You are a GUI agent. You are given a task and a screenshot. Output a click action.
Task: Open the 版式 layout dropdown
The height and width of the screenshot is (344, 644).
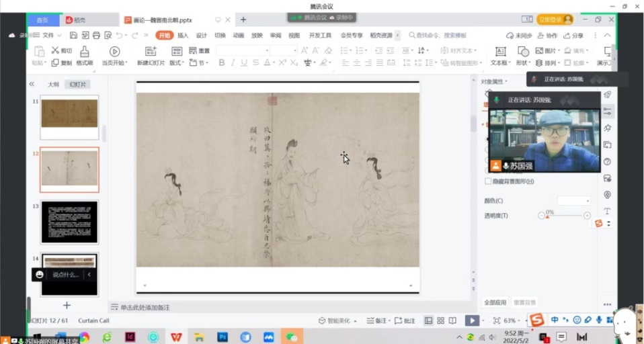(x=177, y=63)
